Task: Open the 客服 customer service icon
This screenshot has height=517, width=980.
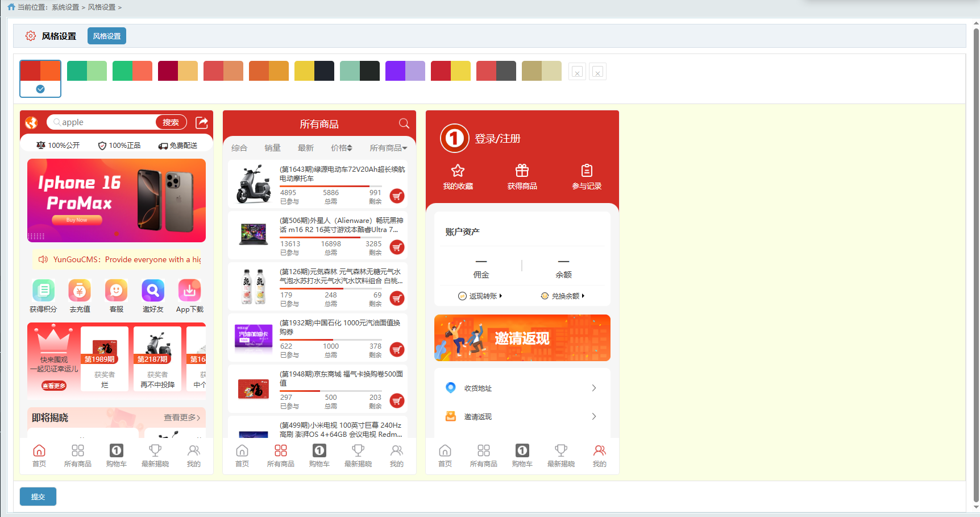Action: point(117,291)
